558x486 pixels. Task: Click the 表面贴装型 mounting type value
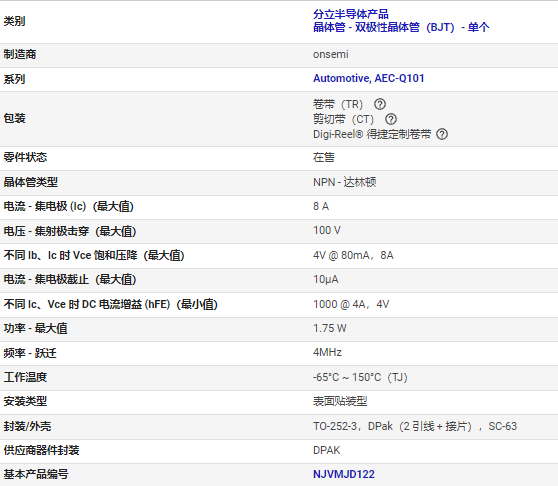click(340, 401)
